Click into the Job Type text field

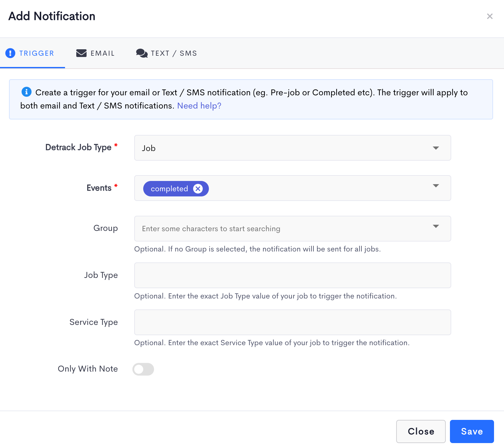pos(292,275)
